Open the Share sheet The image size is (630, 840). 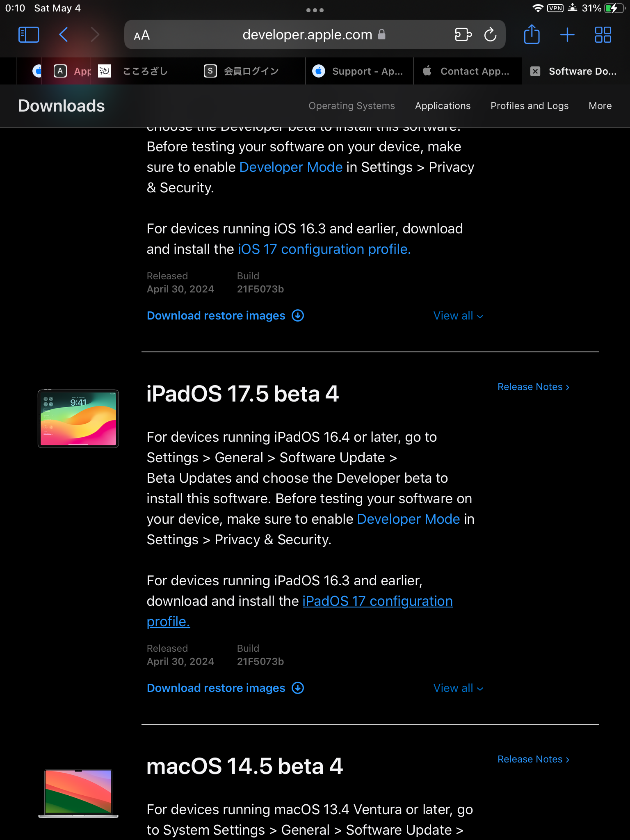532,35
